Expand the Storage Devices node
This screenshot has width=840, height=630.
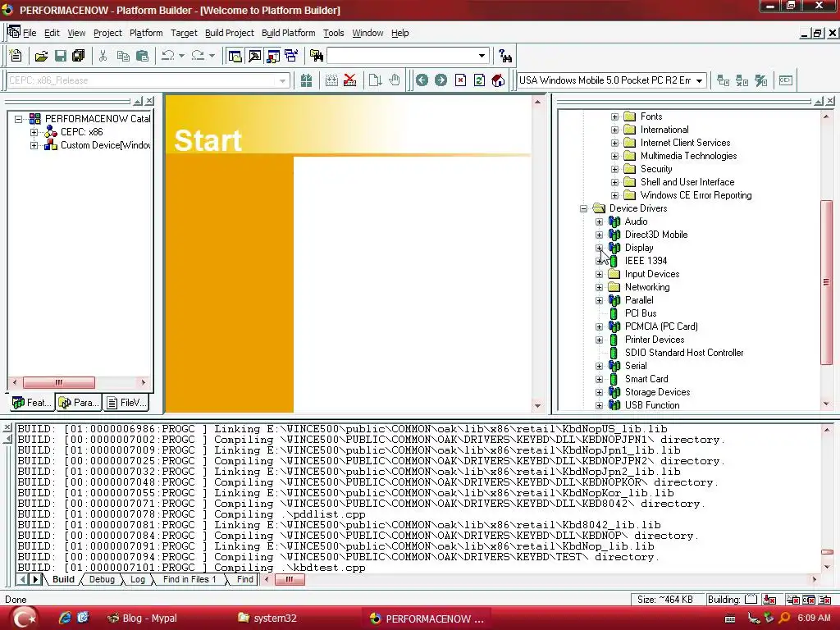point(600,392)
